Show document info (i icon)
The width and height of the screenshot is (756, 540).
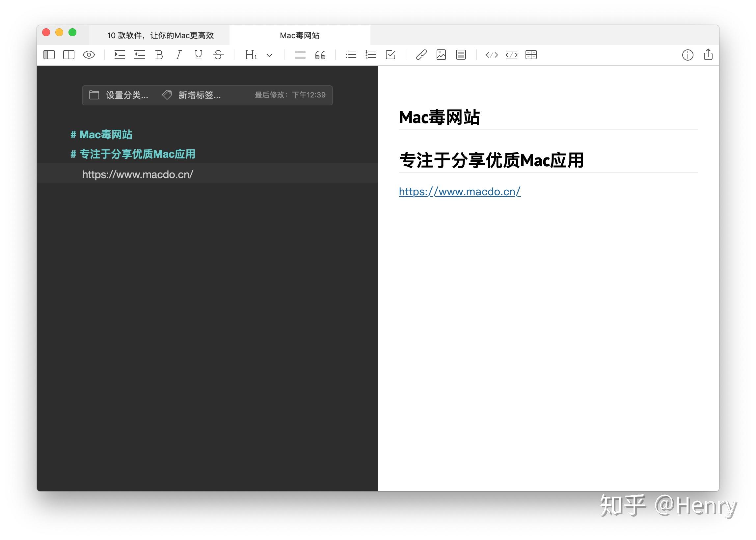[688, 55]
